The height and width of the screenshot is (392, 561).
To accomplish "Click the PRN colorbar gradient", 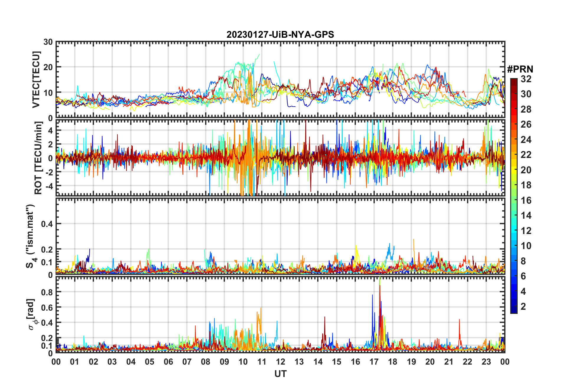I will pyautogui.click(x=514, y=196).
